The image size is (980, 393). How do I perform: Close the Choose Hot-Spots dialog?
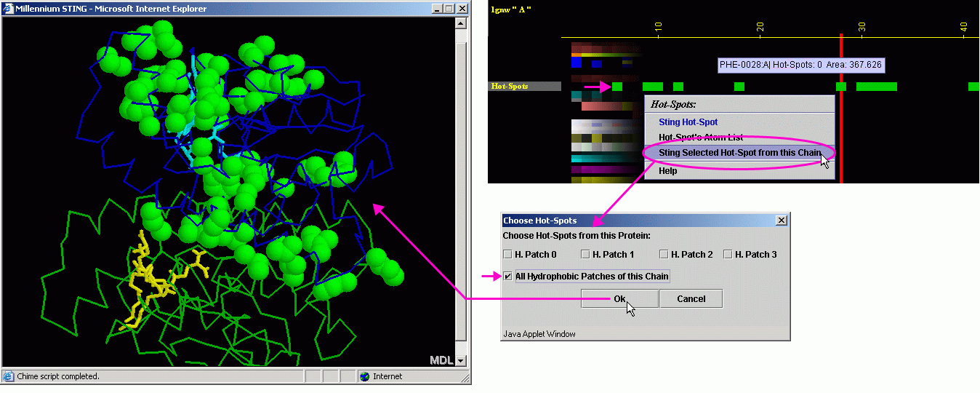coord(782,221)
